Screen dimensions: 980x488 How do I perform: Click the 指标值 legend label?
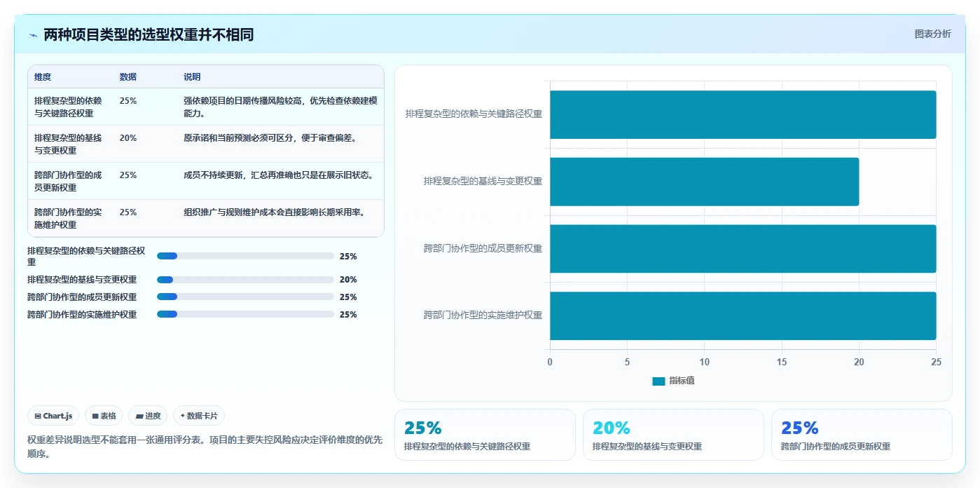pyautogui.click(x=682, y=381)
